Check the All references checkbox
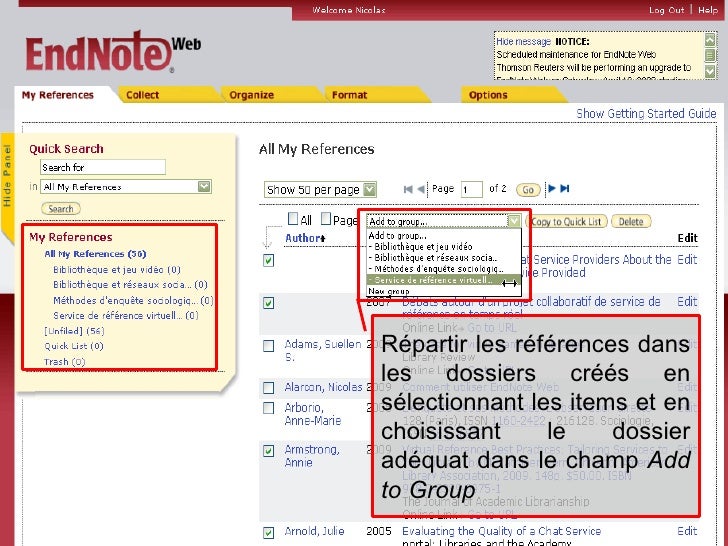This screenshot has width=728, height=546. [x=293, y=218]
